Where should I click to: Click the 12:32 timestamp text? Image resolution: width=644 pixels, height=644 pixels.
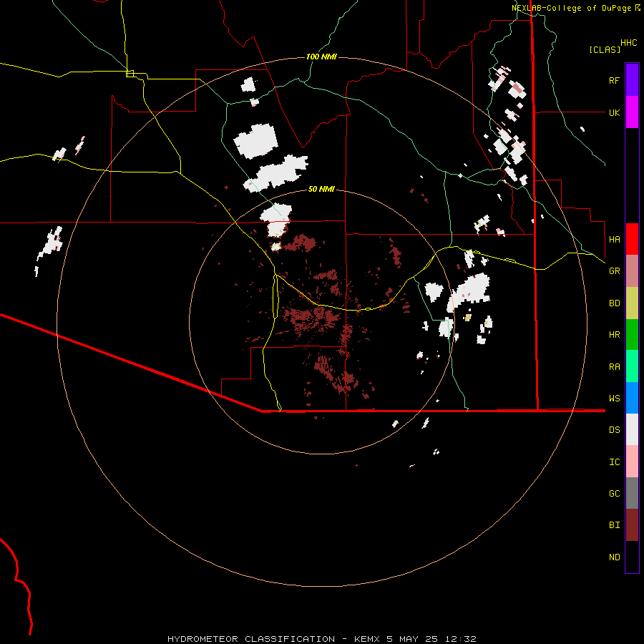461,639
